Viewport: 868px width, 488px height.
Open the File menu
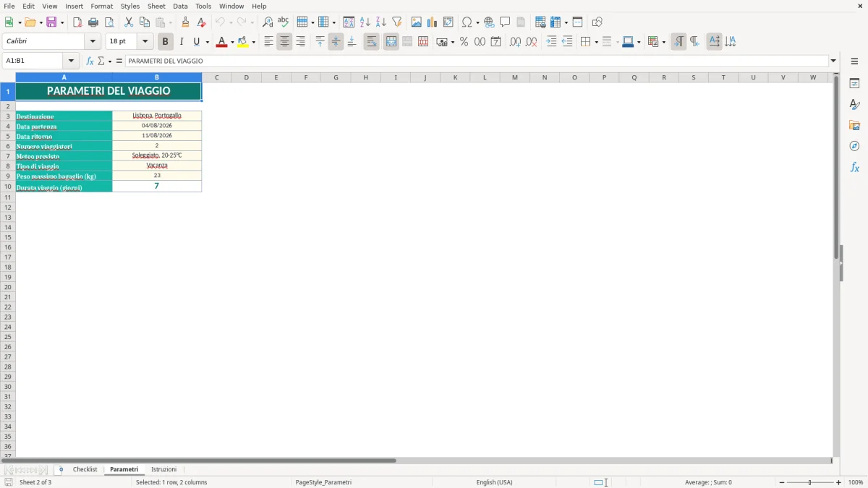click(x=9, y=6)
